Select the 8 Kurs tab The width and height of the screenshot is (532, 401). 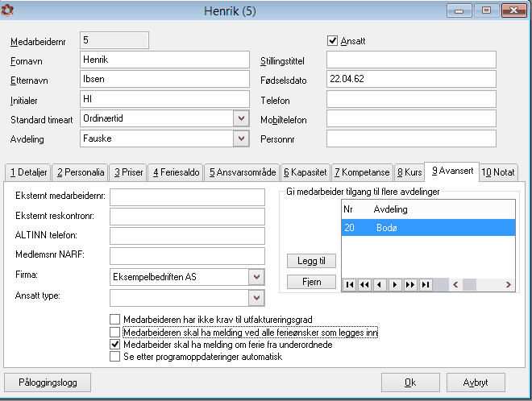pyautogui.click(x=409, y=172)
